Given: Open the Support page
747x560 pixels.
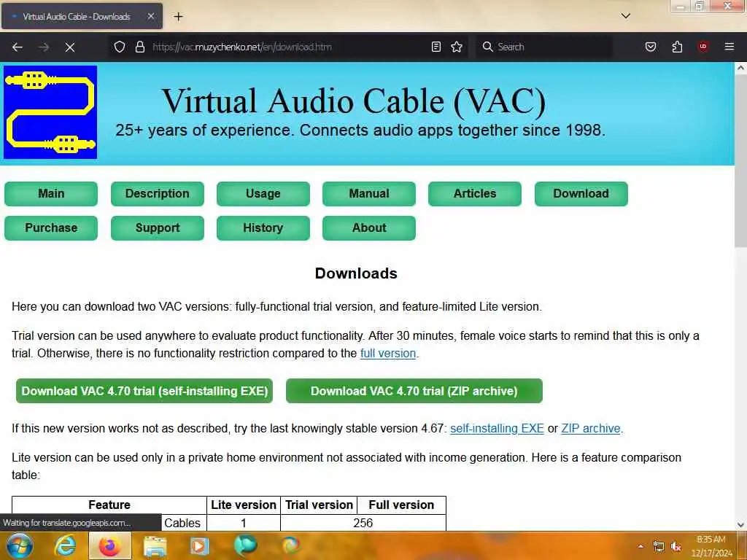Looking at the screenshot, I should (158, 228).
